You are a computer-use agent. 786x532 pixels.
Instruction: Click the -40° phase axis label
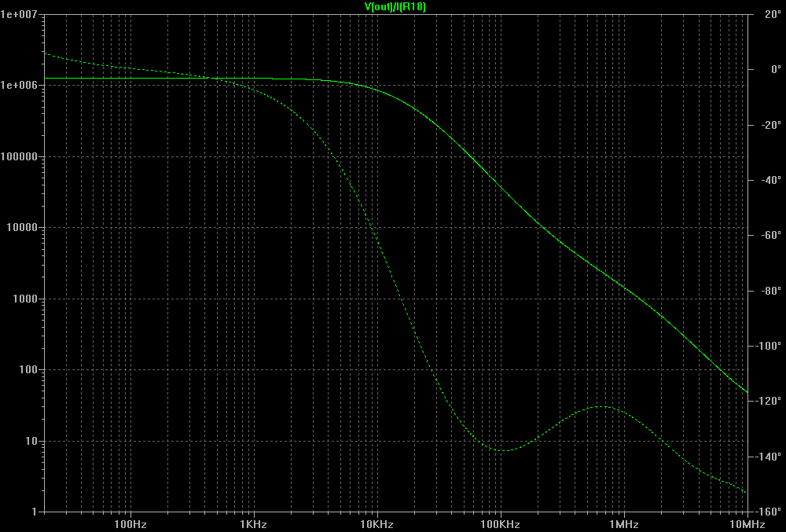tap(771, 180)
